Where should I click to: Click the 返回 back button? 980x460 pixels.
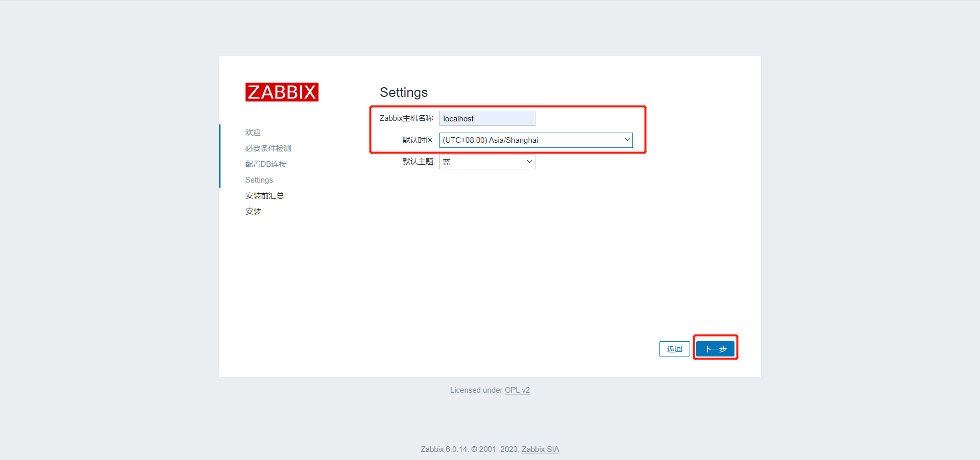click(x=674, y=349)
